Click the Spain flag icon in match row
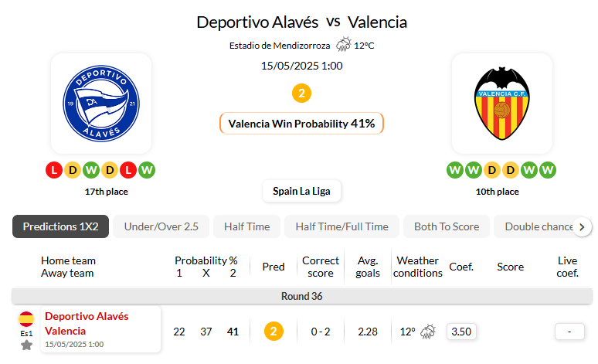 pyautogui.click(x=26, y=318)
